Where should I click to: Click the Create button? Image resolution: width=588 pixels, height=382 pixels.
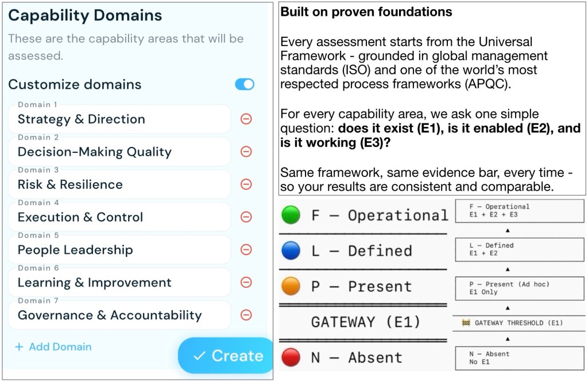[x=226, y=356]
